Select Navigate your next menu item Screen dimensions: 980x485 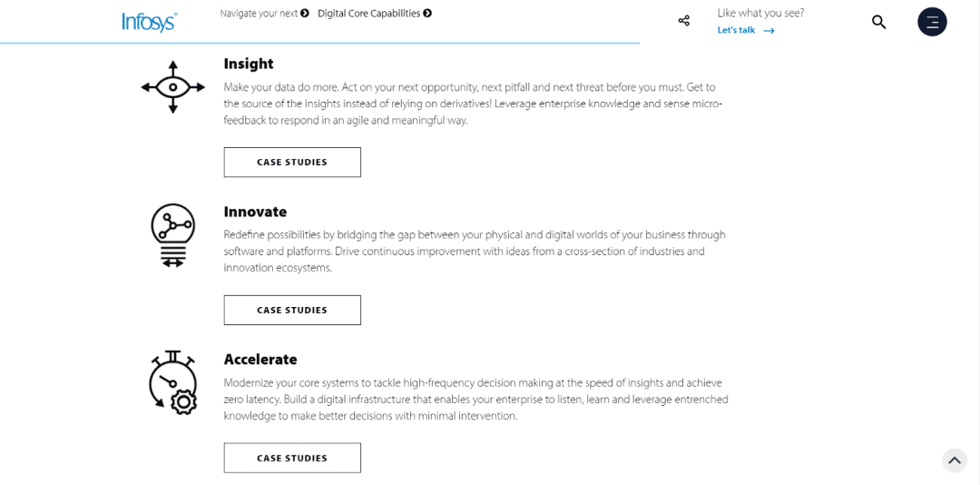pos(259,13)
